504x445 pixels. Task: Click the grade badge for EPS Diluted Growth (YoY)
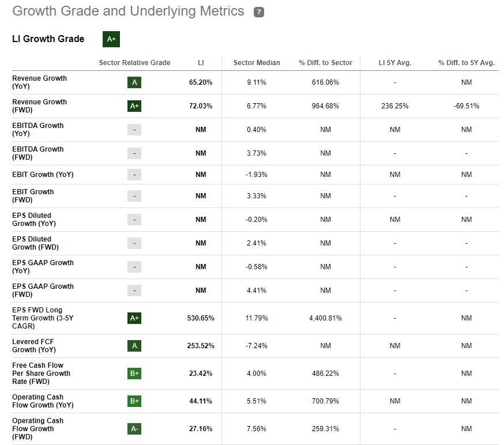click(134, 220)
